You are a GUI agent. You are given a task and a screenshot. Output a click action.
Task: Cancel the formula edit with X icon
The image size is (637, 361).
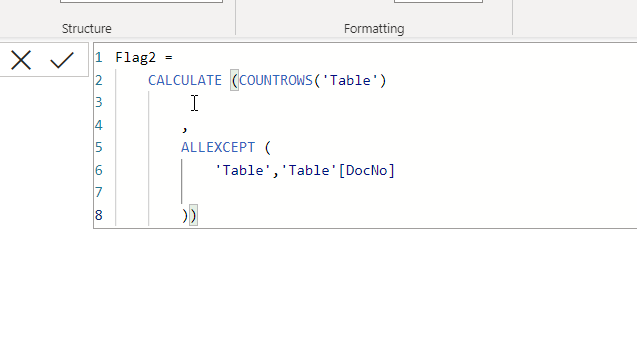tap(21, 61)
